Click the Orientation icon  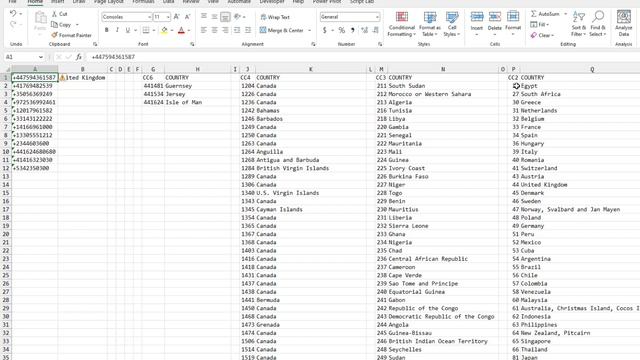(x=238, y=17)
